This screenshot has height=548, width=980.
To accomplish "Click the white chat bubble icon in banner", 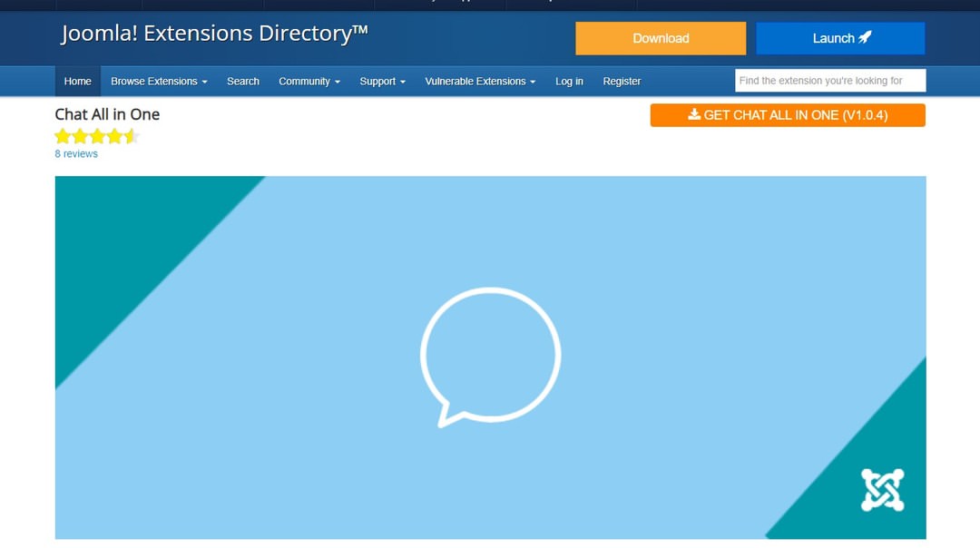I will (490, 356).
